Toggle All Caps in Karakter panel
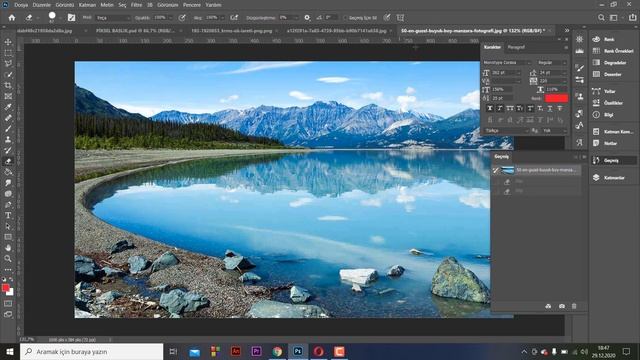Viewport: 640px width, 360px height. pos(510,108)
